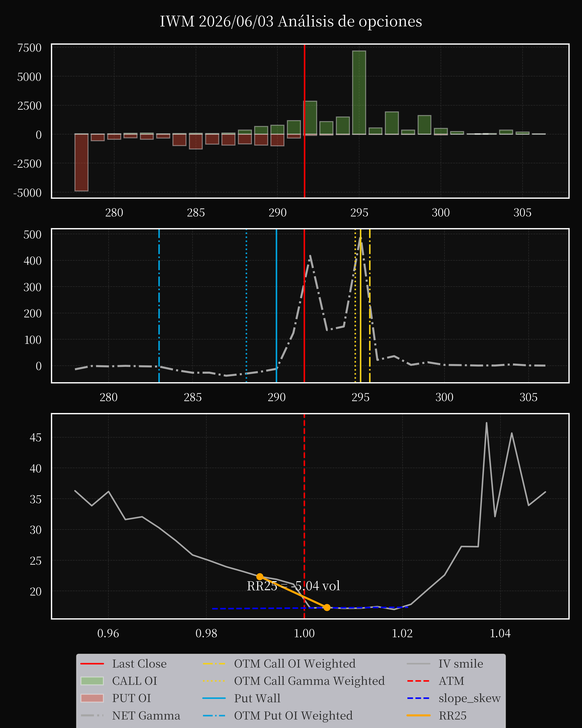Click the 45 y-axis label in IV chart
Screen dimensions: 582x728
pos(35,438)
